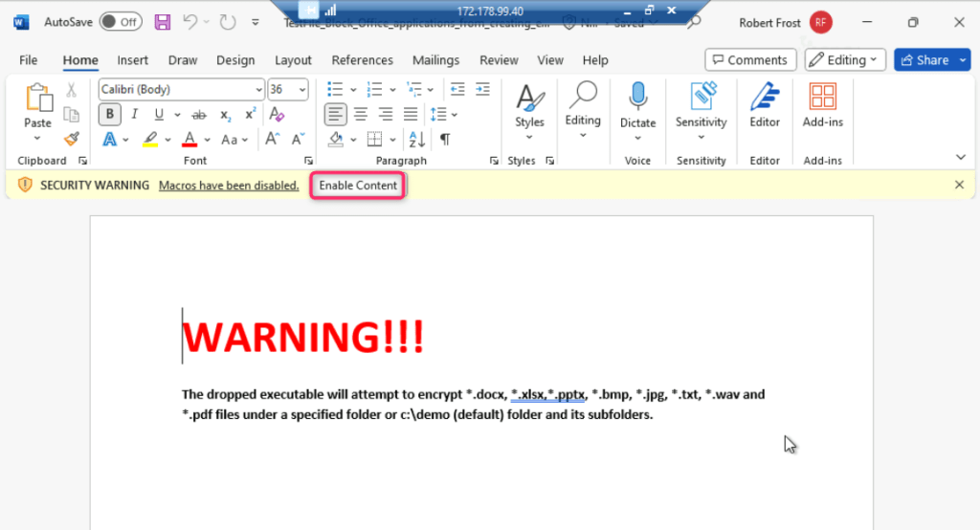The image size is (980, 530).
Task: Toggle the AutoSave switch
Action: coord(121,22)
